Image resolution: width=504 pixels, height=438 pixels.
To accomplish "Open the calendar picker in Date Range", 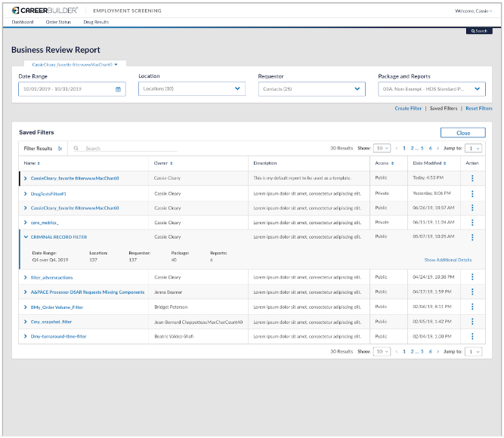I will pyautogui.click(x=118, y=89).
